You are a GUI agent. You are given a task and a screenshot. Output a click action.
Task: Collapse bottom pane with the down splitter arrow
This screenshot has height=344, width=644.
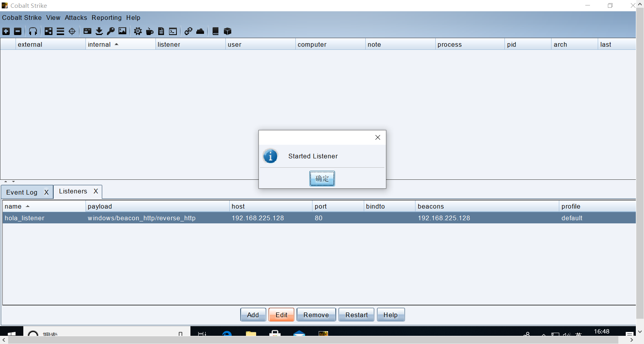[14, 181]
